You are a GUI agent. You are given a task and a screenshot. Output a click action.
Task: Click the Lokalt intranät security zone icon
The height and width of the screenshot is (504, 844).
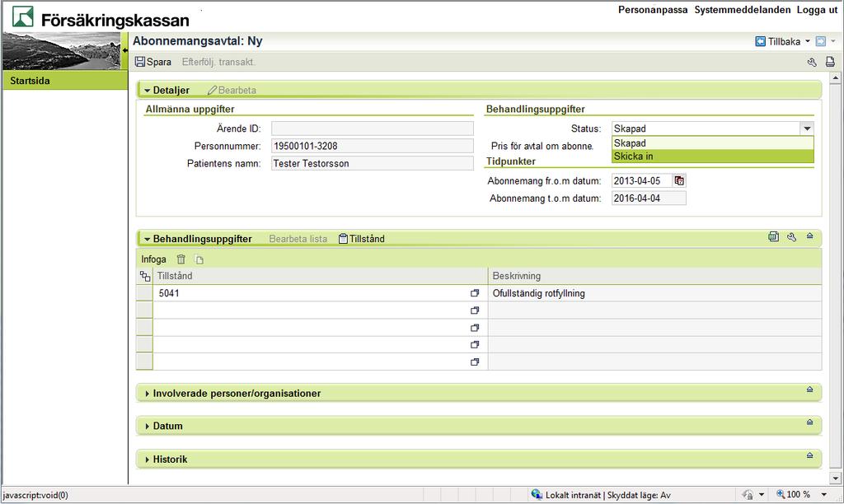click(x=537, y=494)
